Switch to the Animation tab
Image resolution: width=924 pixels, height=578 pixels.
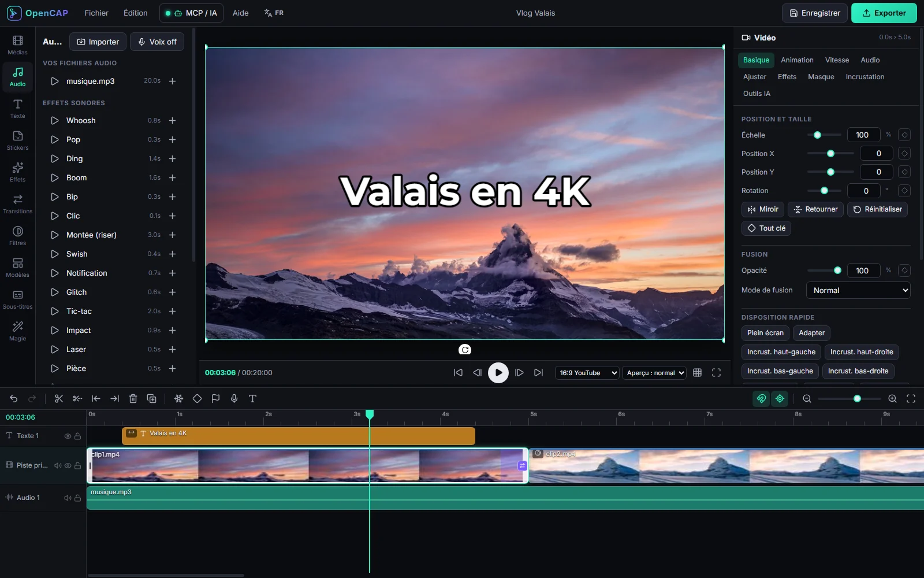click(797, 60)
